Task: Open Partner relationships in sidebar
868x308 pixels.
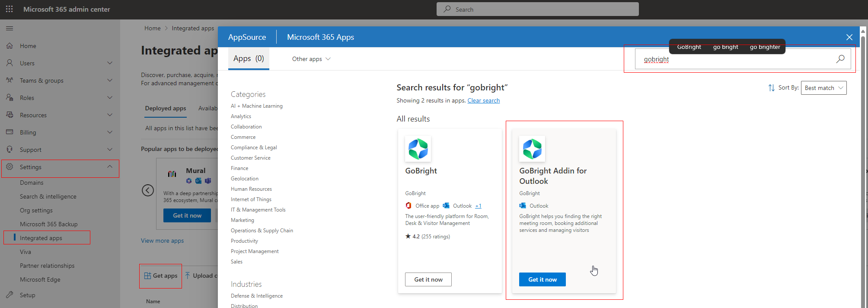Action: [47, 266]
